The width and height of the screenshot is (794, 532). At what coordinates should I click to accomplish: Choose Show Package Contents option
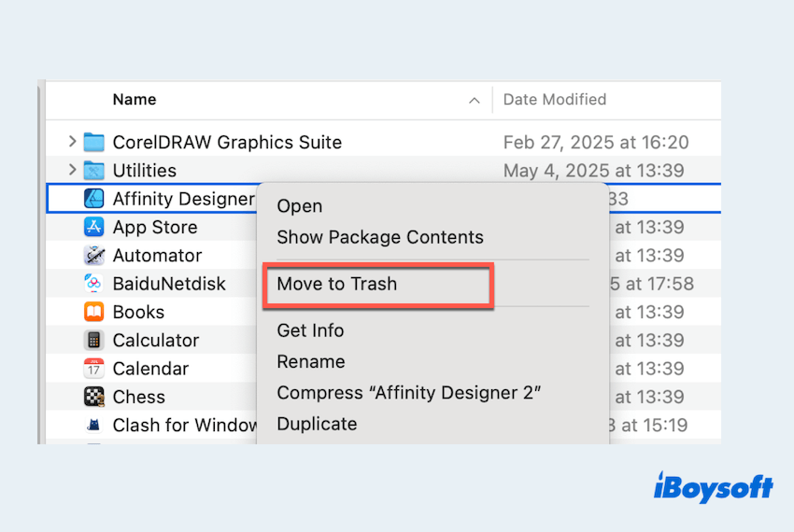(x=379, y=237)
